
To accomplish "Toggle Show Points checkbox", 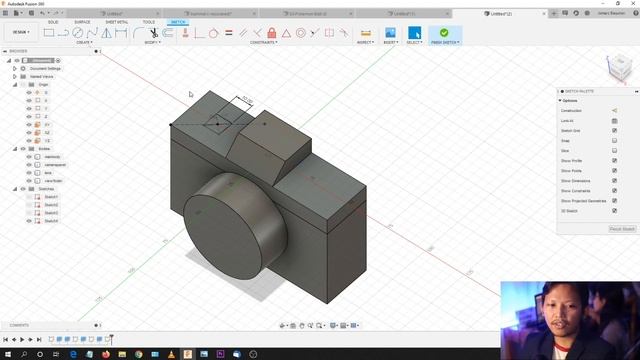I will [614, 171].
